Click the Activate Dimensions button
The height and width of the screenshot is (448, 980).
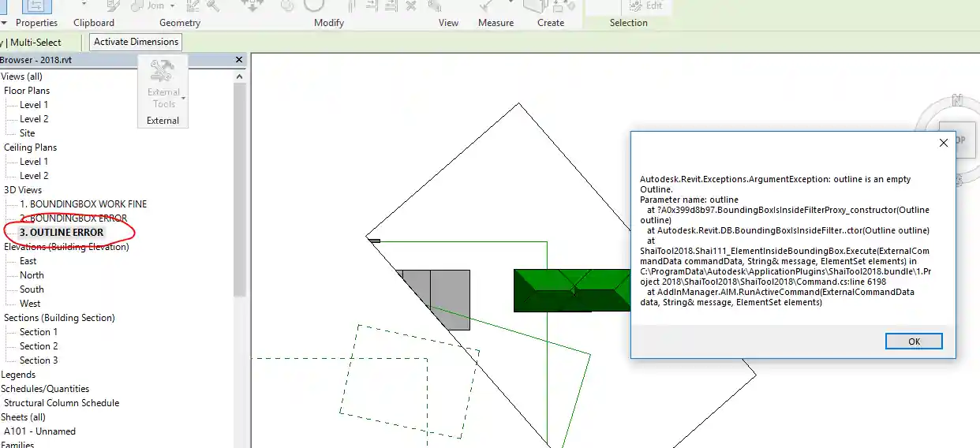pos(136,42)
